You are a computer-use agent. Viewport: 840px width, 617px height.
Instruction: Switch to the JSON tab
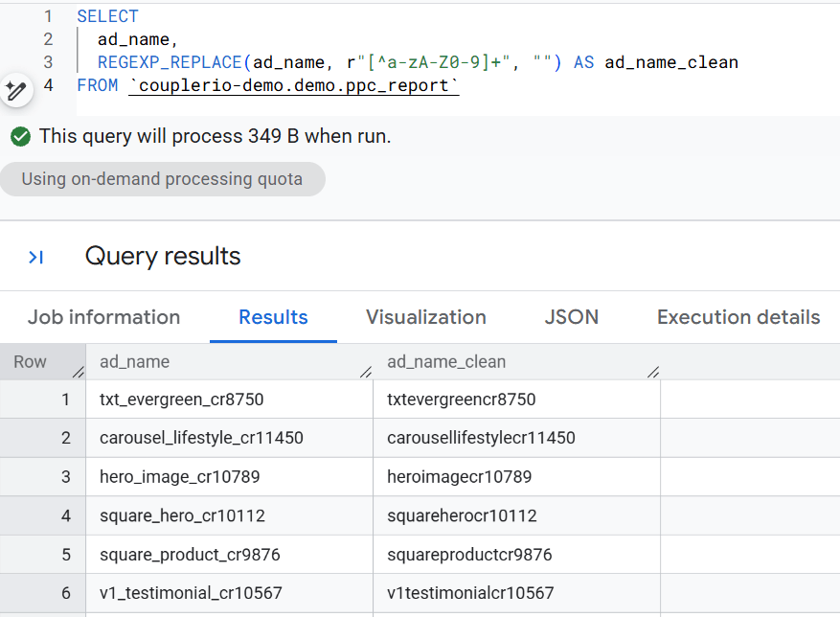click(x=572, y=317)
